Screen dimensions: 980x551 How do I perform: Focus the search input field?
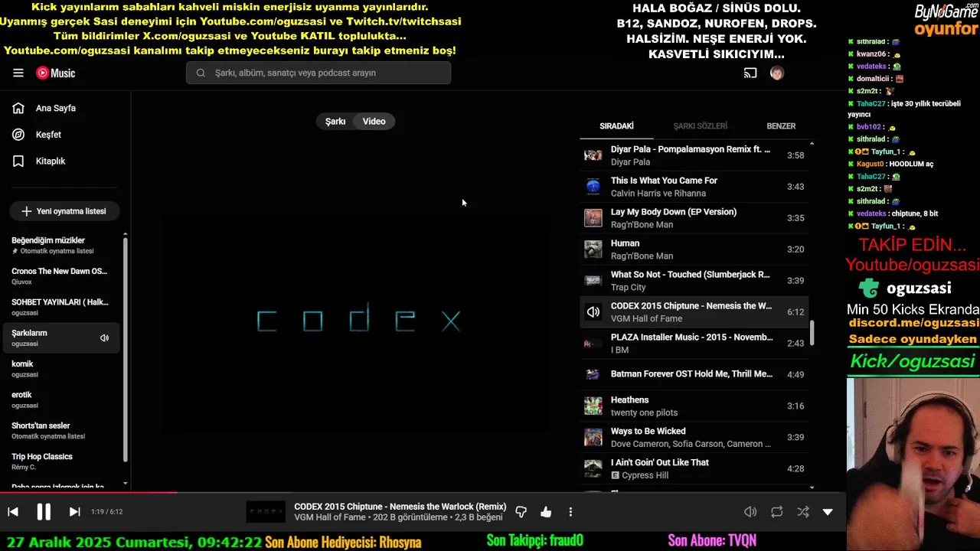[x=318, y=73]
